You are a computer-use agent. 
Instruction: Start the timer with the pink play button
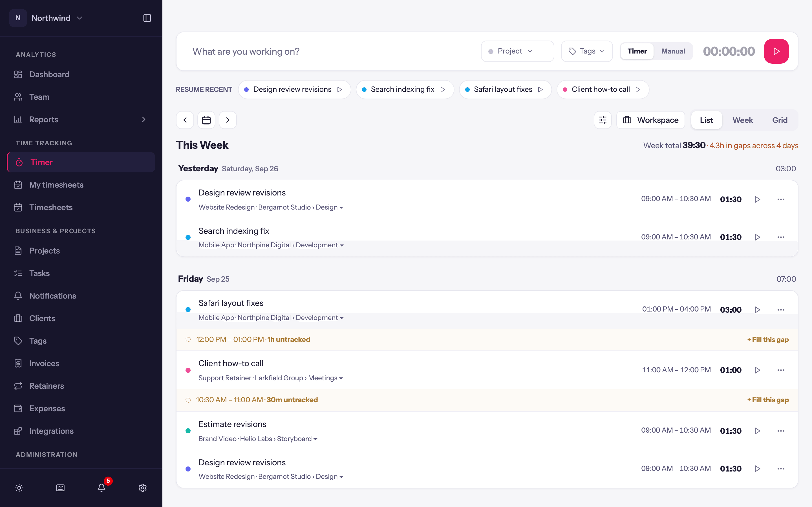pyautogui.click(x=776, y=51)
